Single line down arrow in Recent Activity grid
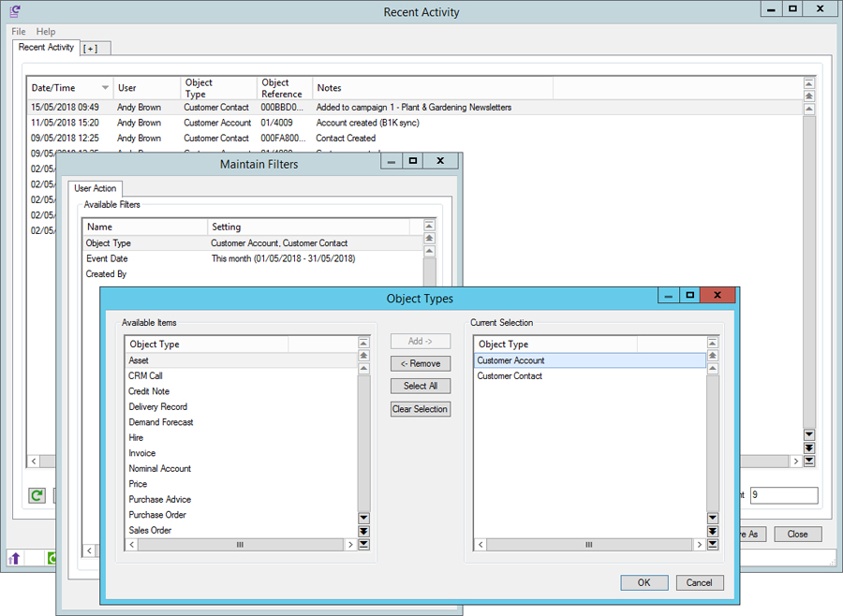 (x=809, y=434)
